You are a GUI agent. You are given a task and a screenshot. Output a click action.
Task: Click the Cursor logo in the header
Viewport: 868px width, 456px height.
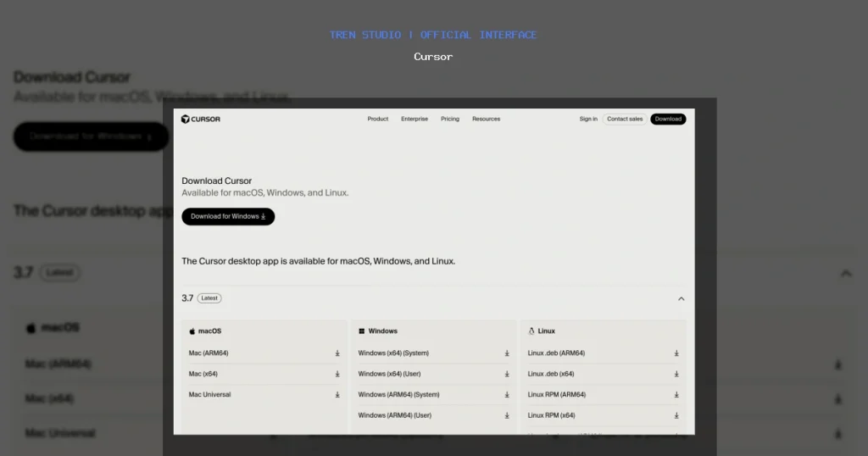(x=200, y=119)
